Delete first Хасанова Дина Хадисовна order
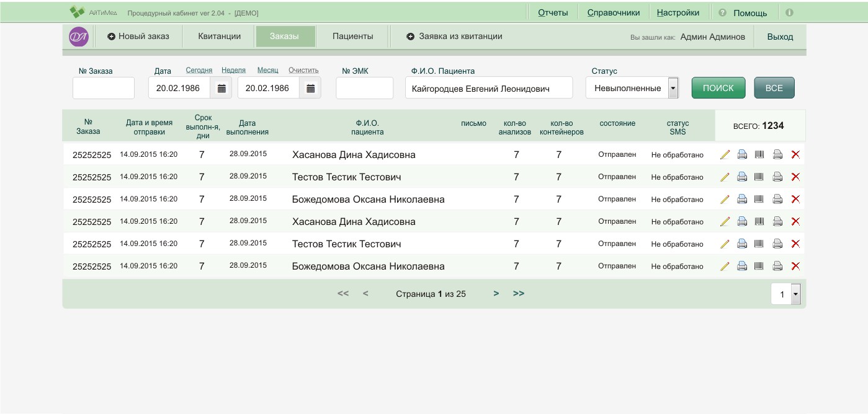This screenshot has height=414, width=868. (795, 155)
